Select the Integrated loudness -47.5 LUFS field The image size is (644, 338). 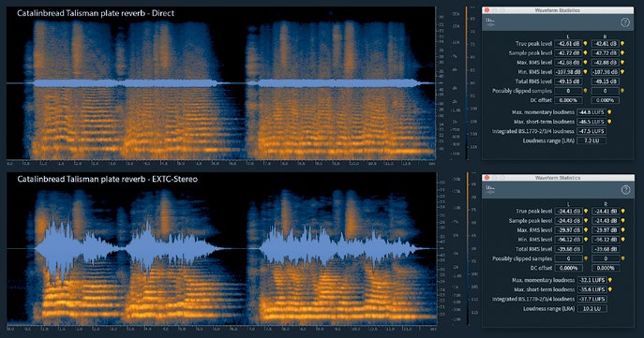click(x=592, y=131)
